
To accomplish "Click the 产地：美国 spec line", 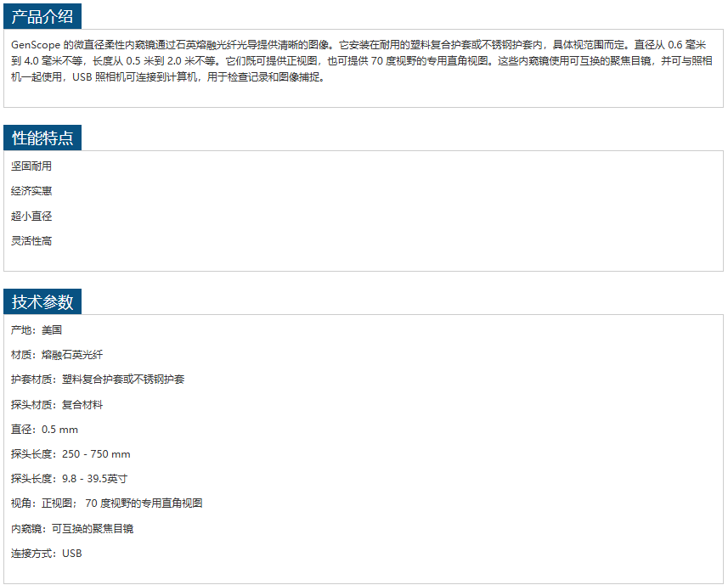I will click(x=37, y=330).
